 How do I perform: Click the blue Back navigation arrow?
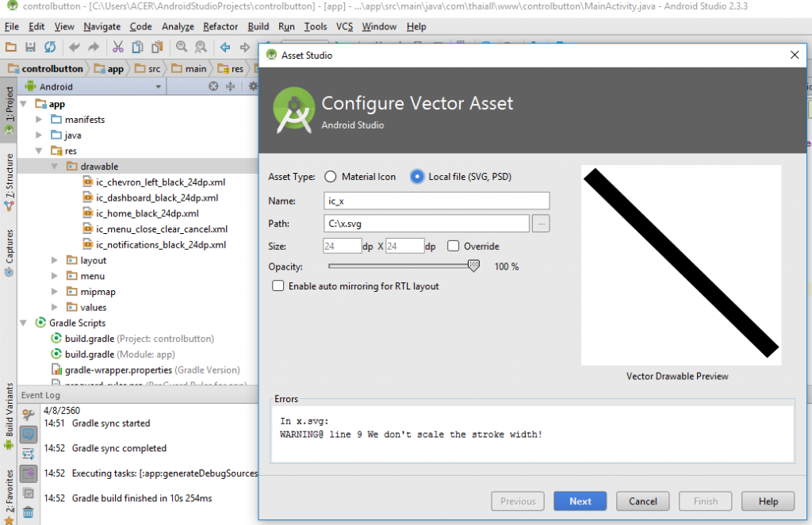225,47
